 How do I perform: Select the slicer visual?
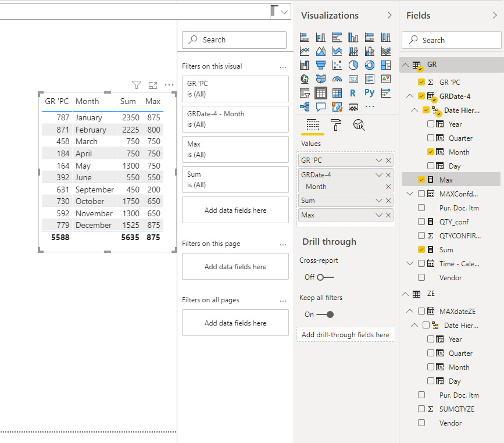[305, 93]
